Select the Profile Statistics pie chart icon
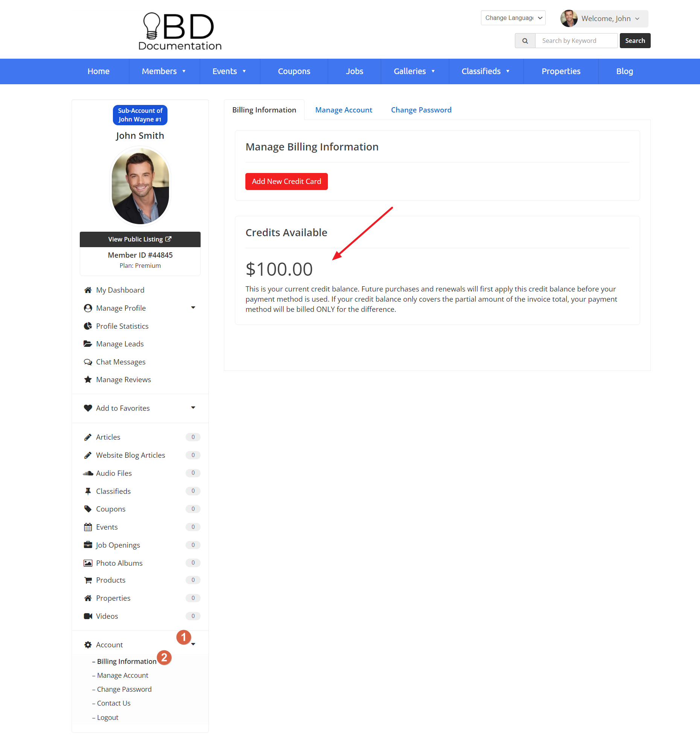Image resolution: width=700 pixels, height=744 pixels. click(88, 326)
